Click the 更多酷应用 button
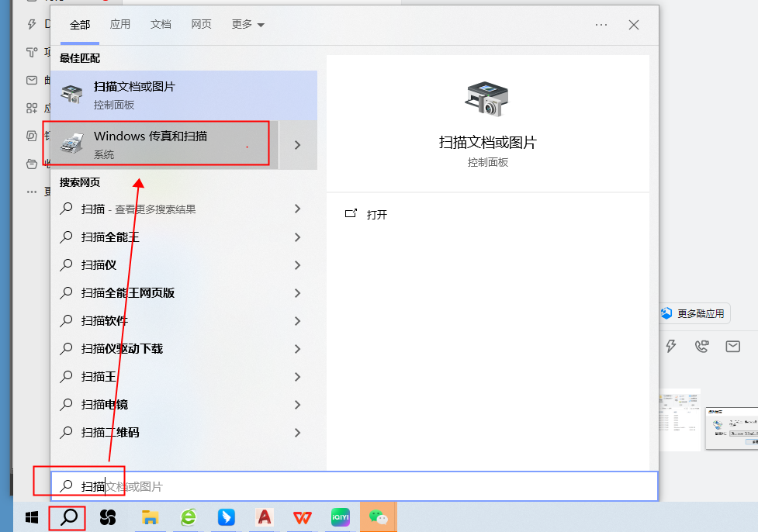758x532 pixels. point(694,313)
